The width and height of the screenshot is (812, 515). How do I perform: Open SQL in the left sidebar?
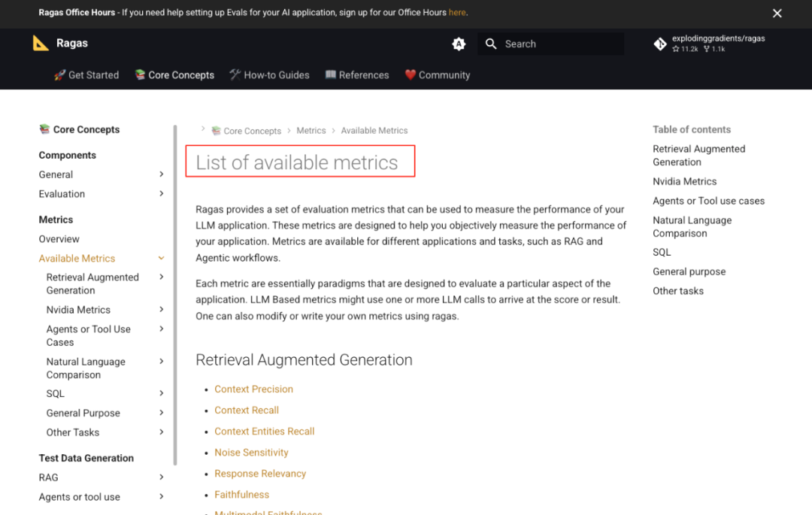pos(56,393)
